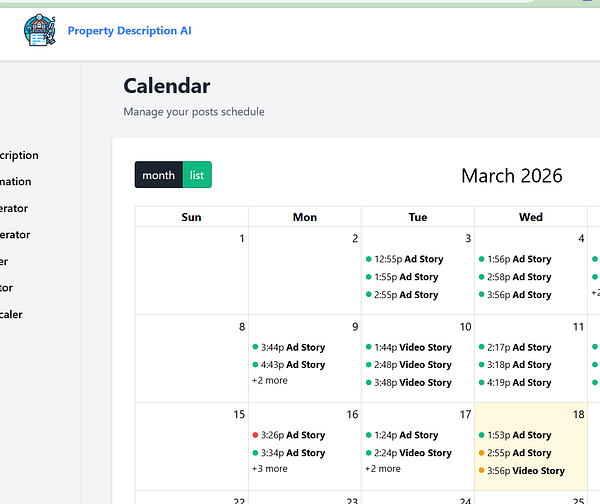Expand +2 more on March 9
Image resolution: width=600 pixels, height=504 pixels.
pos(270,380)
